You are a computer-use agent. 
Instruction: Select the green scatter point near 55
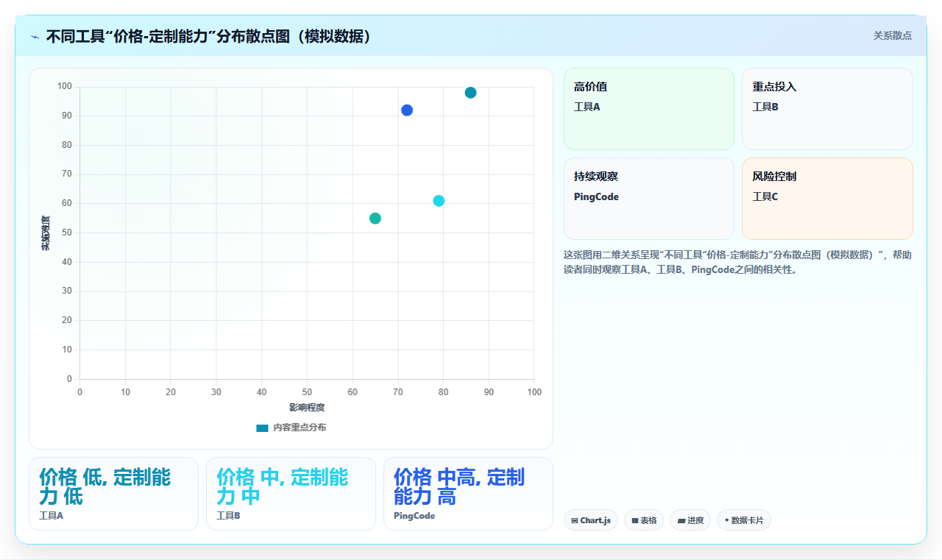click(x=375, y=219)
